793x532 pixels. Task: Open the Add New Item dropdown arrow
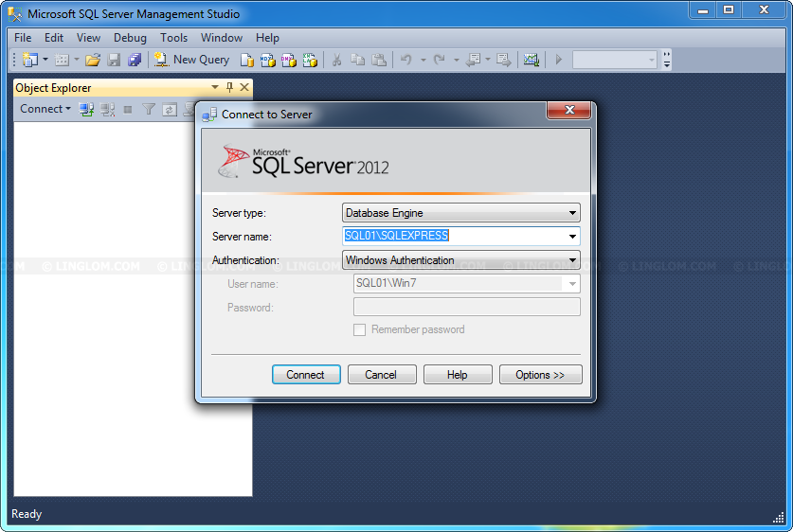(77, 60)
